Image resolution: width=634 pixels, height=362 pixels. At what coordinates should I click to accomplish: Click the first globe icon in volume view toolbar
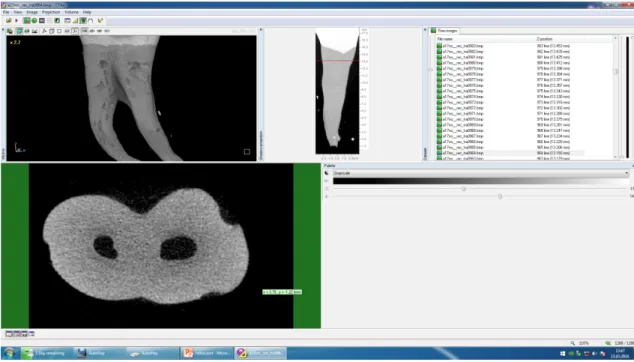(x=10, y=31)
